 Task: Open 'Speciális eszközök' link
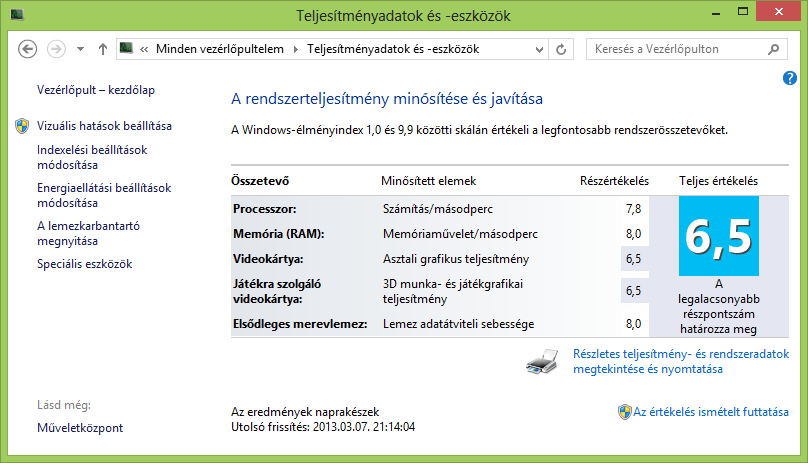click(85, 263)
